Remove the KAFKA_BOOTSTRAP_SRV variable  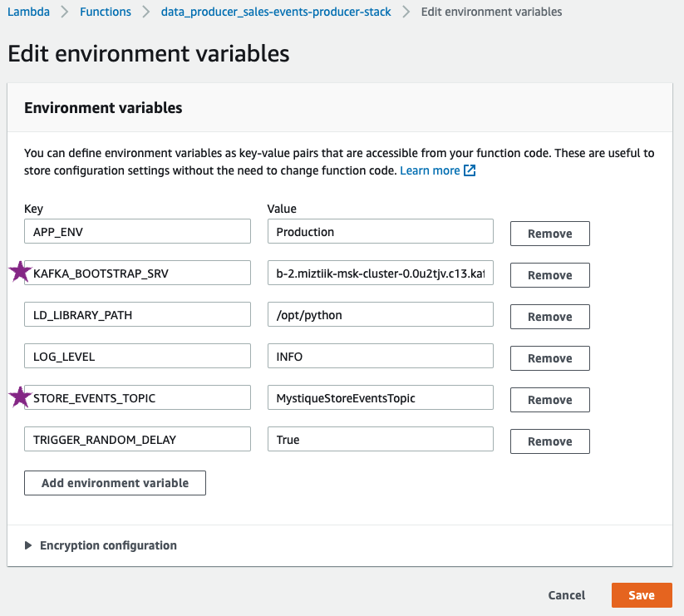549,275
